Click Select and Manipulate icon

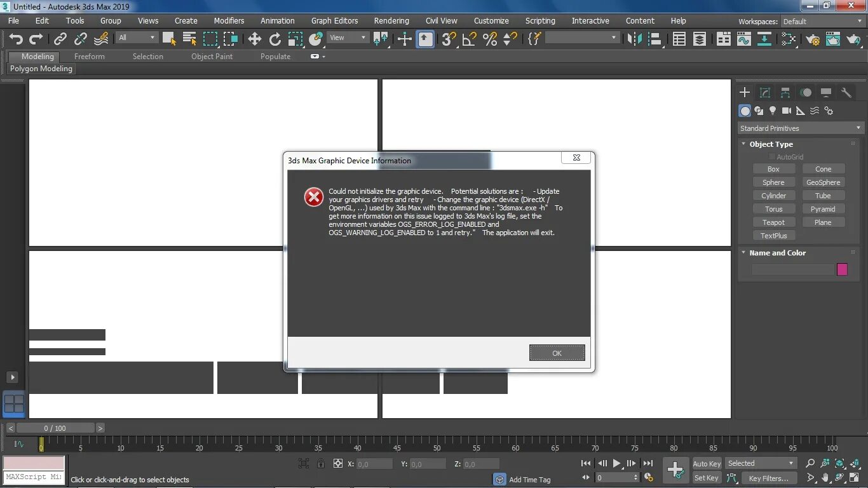405,39
